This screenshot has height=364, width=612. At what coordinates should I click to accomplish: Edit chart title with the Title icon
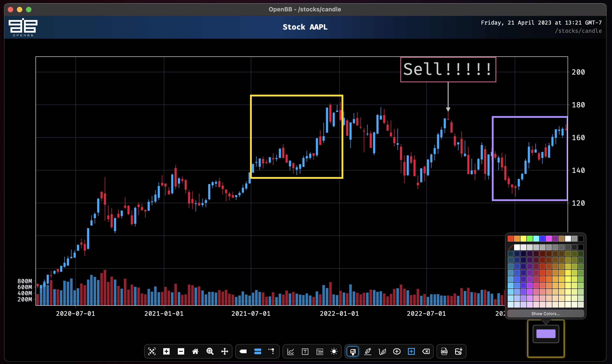coord(320,351)
